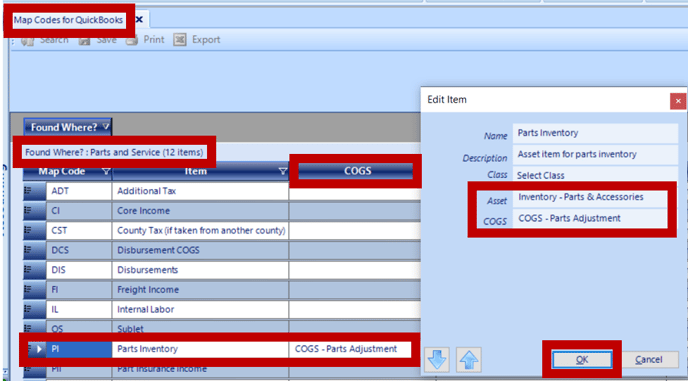The image size is (688, 381).
Task: Open the Search toolbar item
Action: (x=45, y=40)
